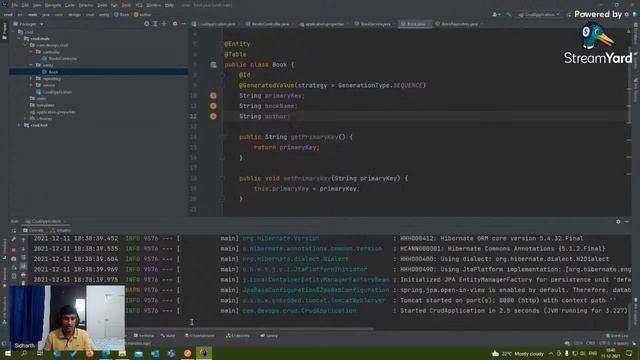Click expand all icon in project panel
Screen dimensions: 640x360
(x=156, y=24)
